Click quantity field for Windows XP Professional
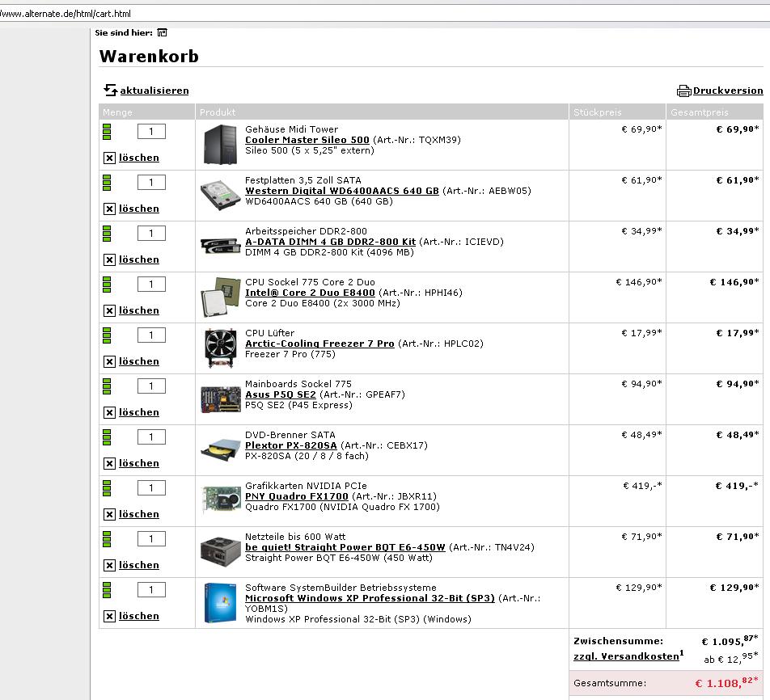Viewport: 770px width, 700px height. 151,591
